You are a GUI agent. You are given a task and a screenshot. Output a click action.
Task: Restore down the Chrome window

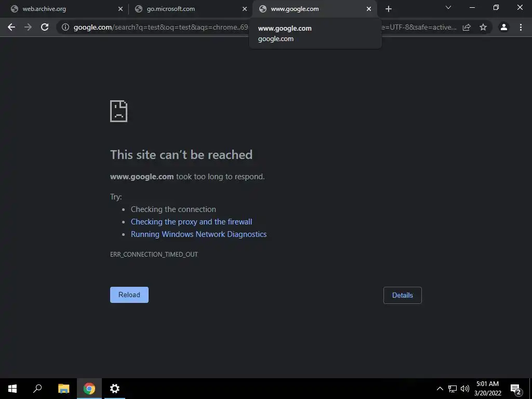[x=496, y=7]
